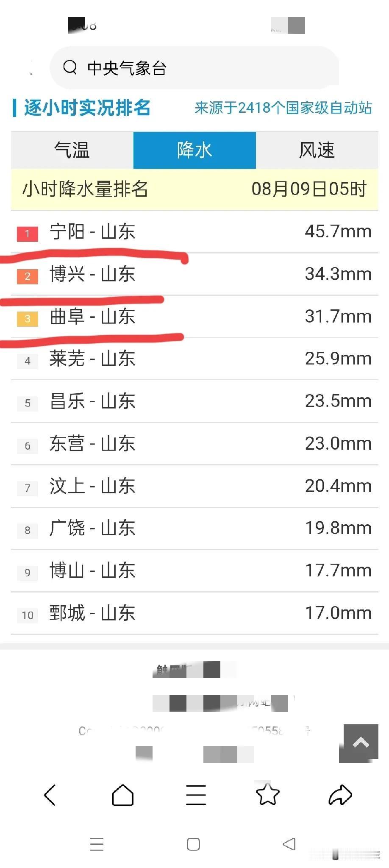389x868 pixels.
Task: Tap the search magnifier icon
Action: tap(70, 67)
